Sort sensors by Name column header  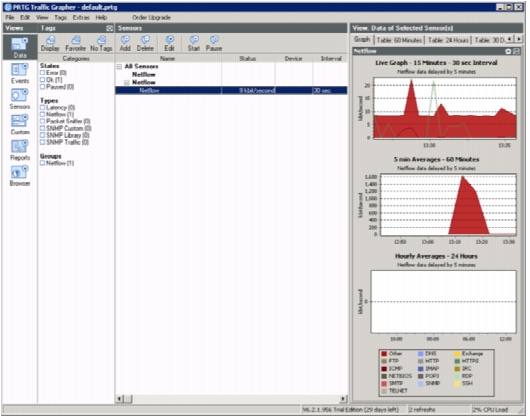tap(168, 58)
